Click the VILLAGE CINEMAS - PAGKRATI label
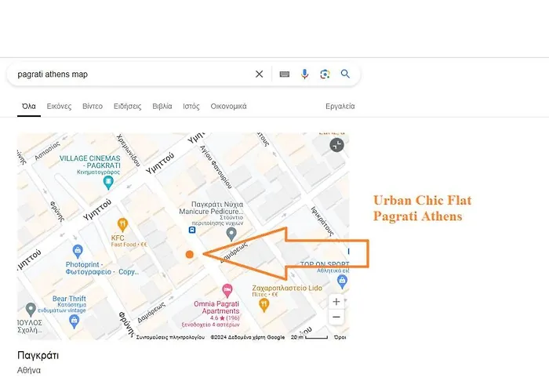Screen dimensions: 549x392 [x=90, y=162]
